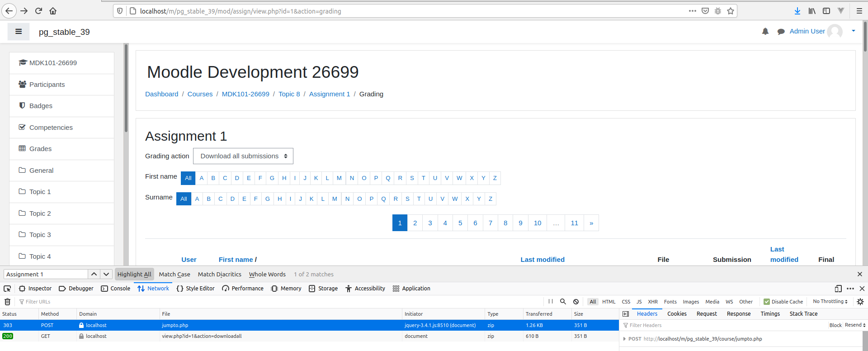Close the find bar with the X
This screenshot has width=868, height=351.
click(860, 274)
